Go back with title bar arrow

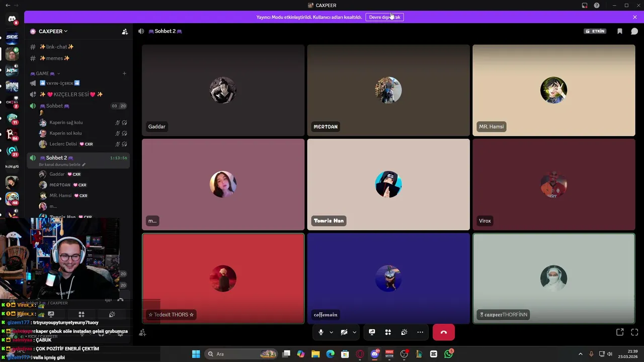click(8, 6)
